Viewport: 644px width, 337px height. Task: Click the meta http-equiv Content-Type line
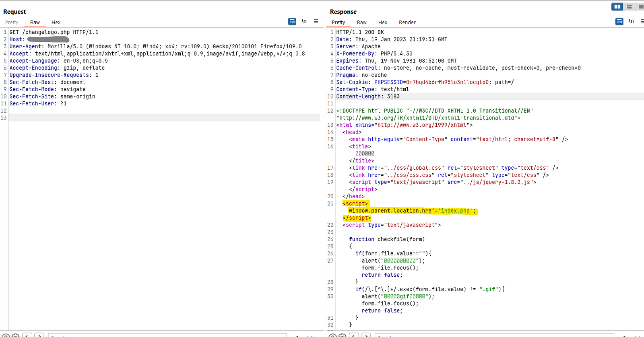pyautogui.click(x=458, y=140)
